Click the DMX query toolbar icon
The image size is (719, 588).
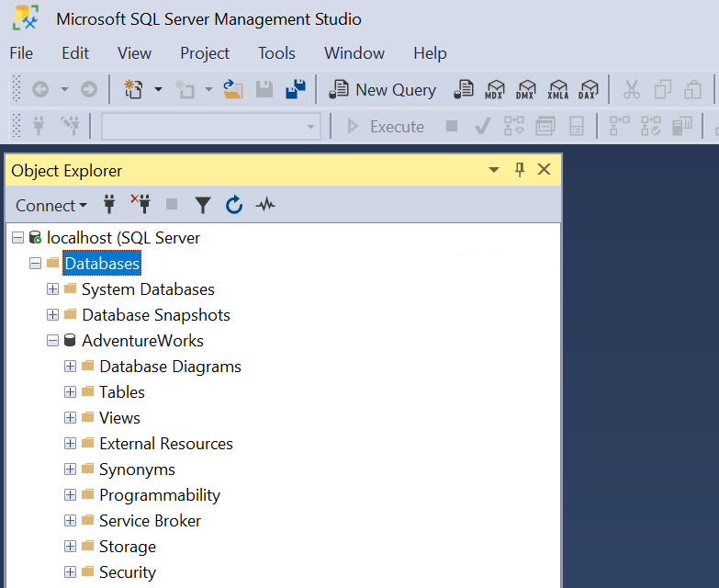click(526, 90)
